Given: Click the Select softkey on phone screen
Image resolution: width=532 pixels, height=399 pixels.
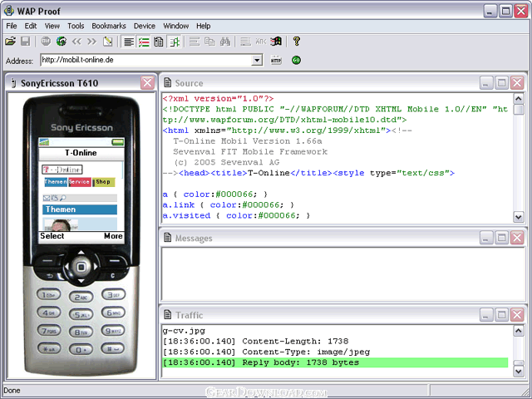Looking at the screenshot, I should point(52,236).
